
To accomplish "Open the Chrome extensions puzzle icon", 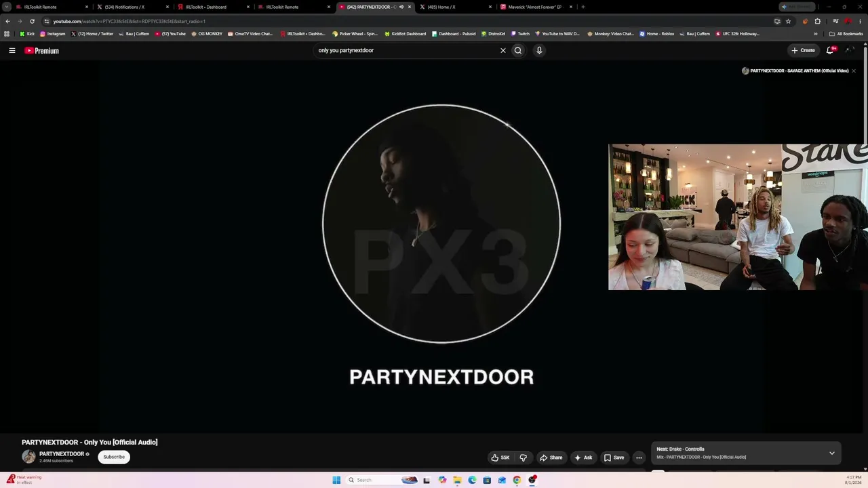I will tap(817, 21).
